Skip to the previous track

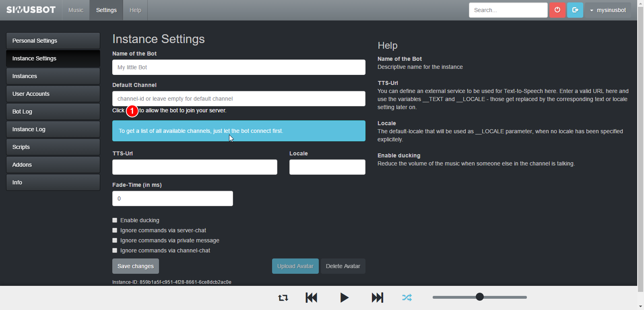coord(312,298)
